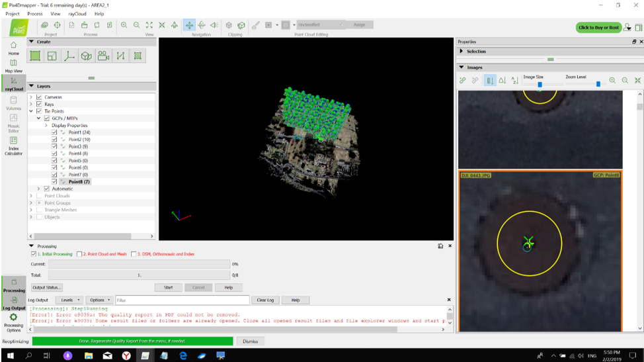Open the Project menu
Screen dimensions: 644x362
tap(13, 13)
